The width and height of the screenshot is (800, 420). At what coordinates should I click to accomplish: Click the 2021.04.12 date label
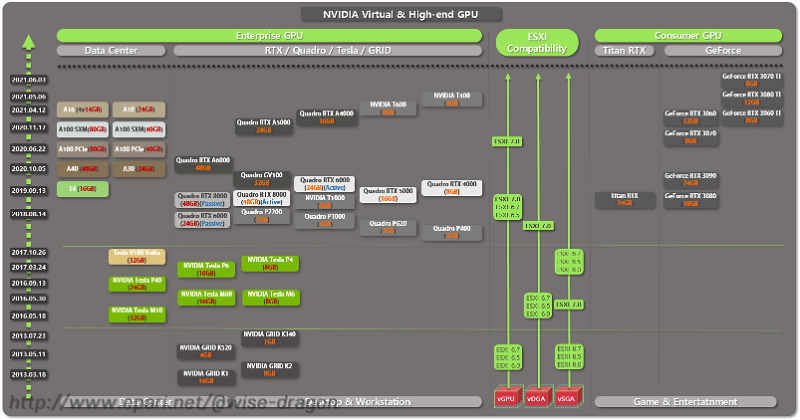[29, 110]
